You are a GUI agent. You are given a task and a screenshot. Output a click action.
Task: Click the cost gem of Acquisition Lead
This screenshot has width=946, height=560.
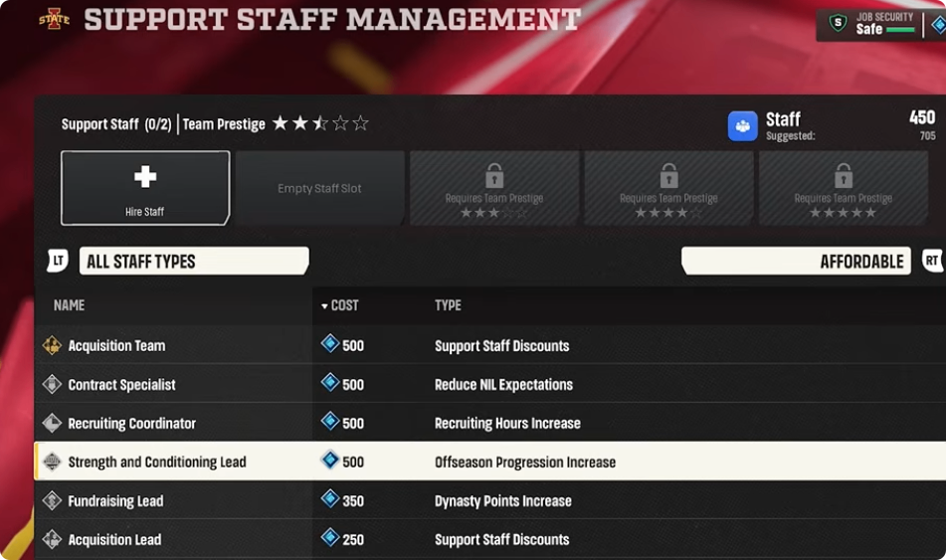(330, 537)
